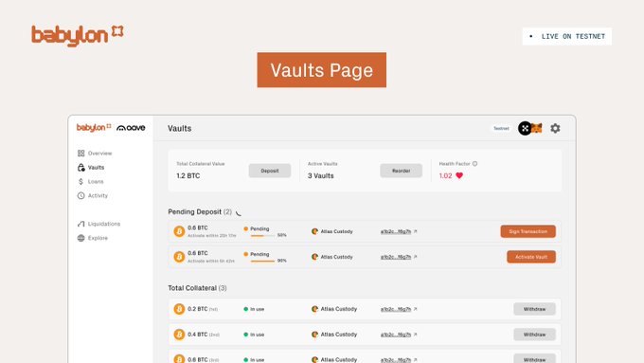Image resolution: width=644 pixels, height=363 pixels.
Task: Click the MetaMask fox wallet icon
Action: tap(537, 128)
